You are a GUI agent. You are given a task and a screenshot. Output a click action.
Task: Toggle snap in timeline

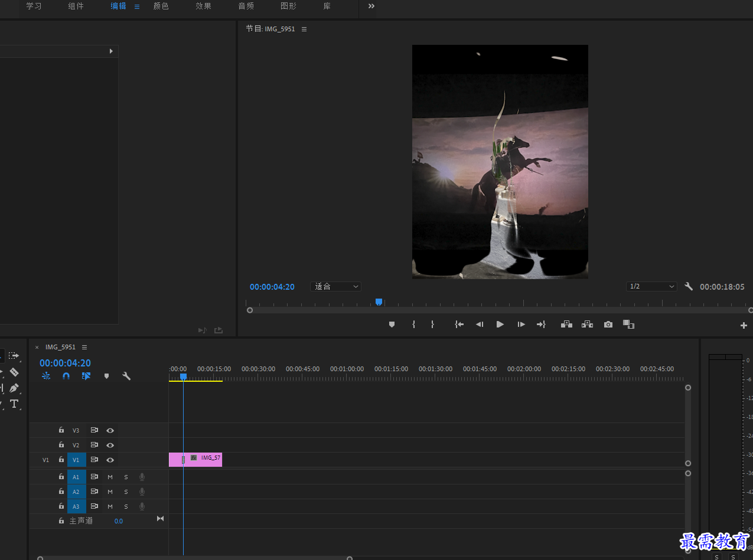(x=66, y=376)
